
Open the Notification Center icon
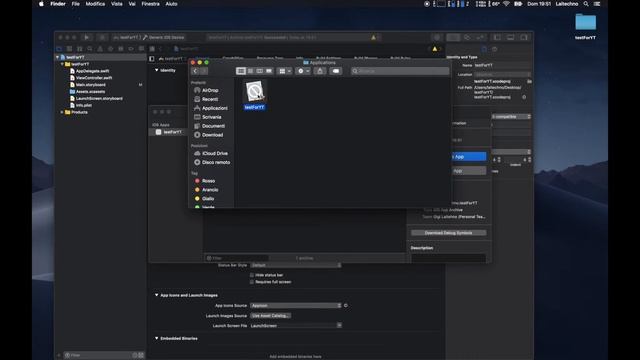597,4
